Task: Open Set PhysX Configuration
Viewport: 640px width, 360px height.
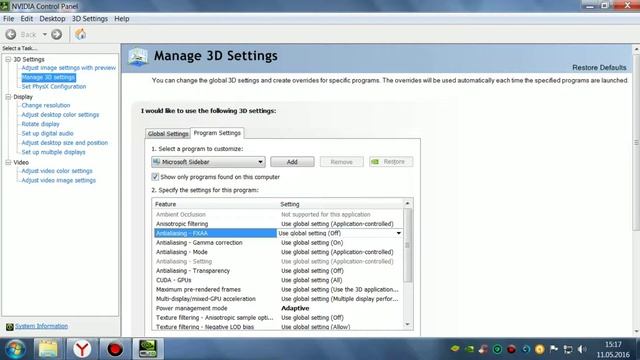Action: coord(54,87)
